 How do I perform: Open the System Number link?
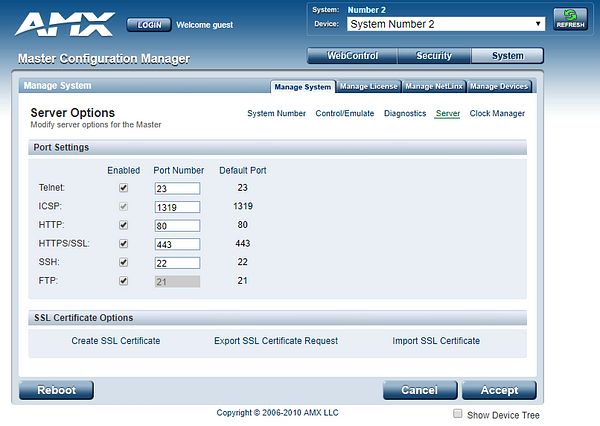click(276, 113)
